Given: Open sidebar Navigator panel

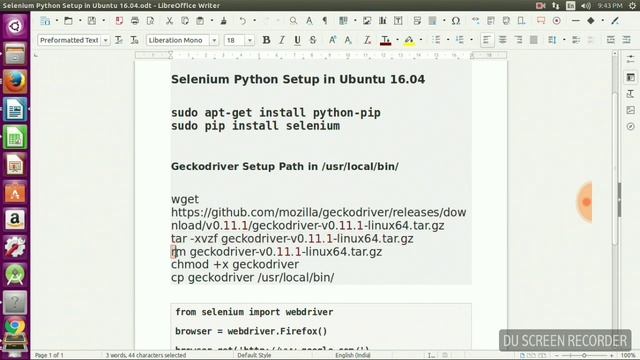Looking at the screenshot, I should coord(631,127).
